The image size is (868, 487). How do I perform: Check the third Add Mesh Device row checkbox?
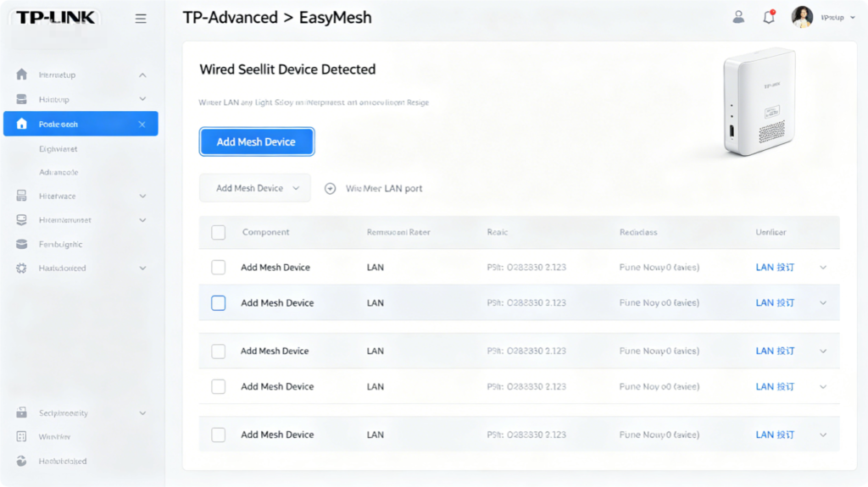point(218,351)
